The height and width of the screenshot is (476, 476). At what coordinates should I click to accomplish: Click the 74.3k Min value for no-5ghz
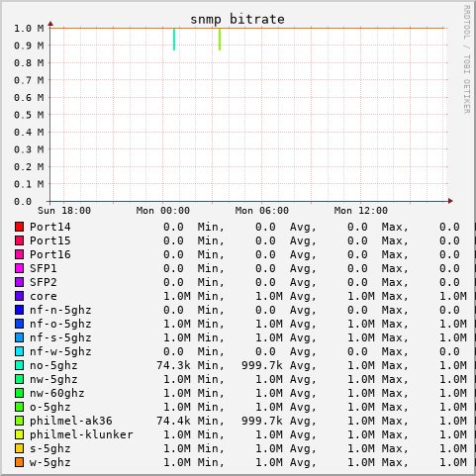pyautogui.click(x=173, y=365)
